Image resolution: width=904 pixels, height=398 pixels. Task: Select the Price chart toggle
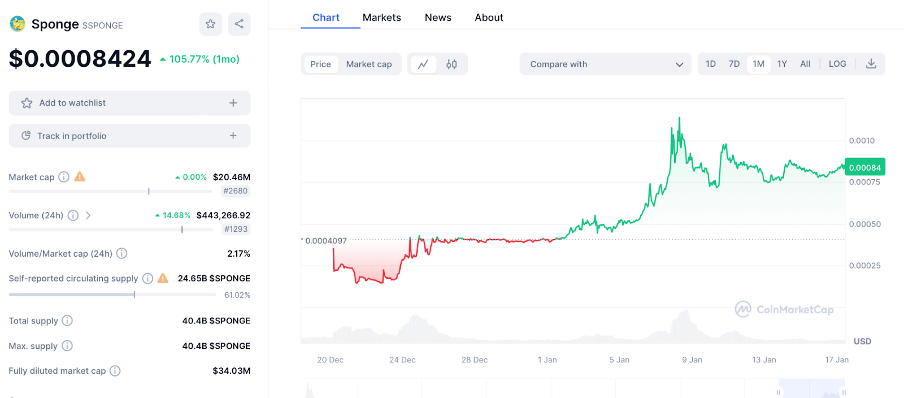[x=321, y=64]
